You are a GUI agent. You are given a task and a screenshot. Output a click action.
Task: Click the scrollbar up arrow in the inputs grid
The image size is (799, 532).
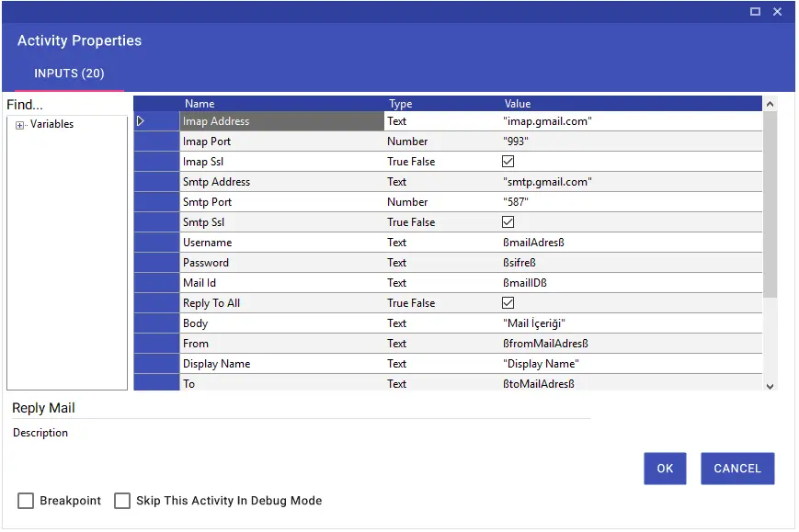click(x=770, y=104)
